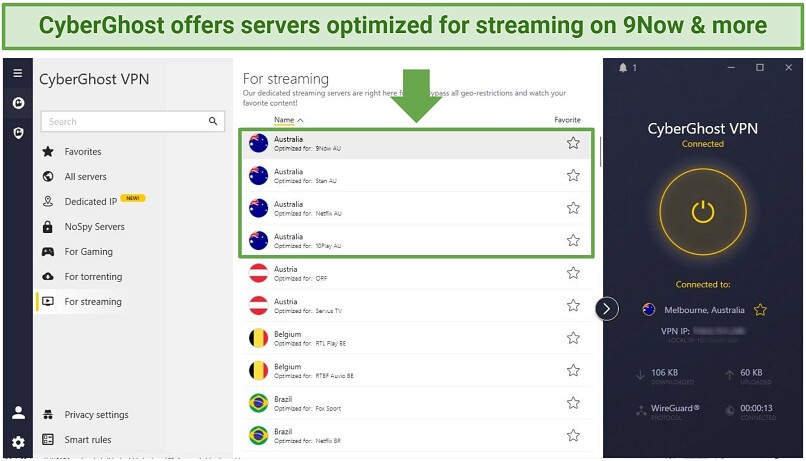Select the Belgium flag for RTBF Auvio BE

pos(259,370)
